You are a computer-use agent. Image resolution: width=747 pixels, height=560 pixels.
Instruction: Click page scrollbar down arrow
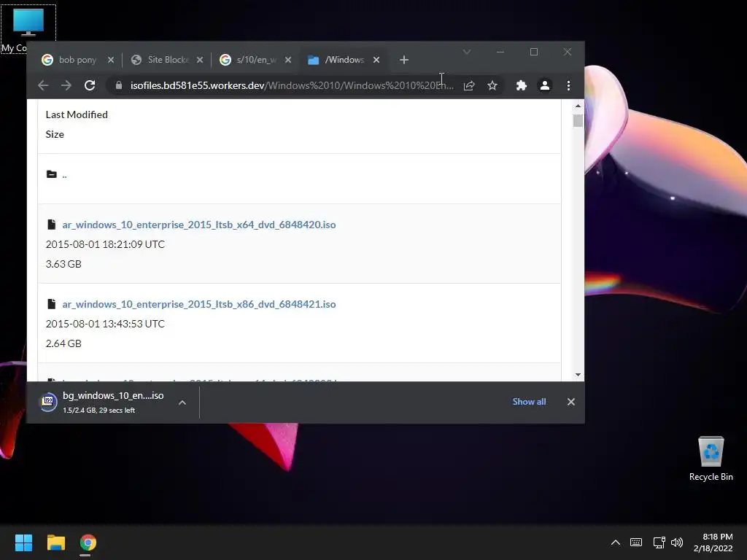coord(578,375)
